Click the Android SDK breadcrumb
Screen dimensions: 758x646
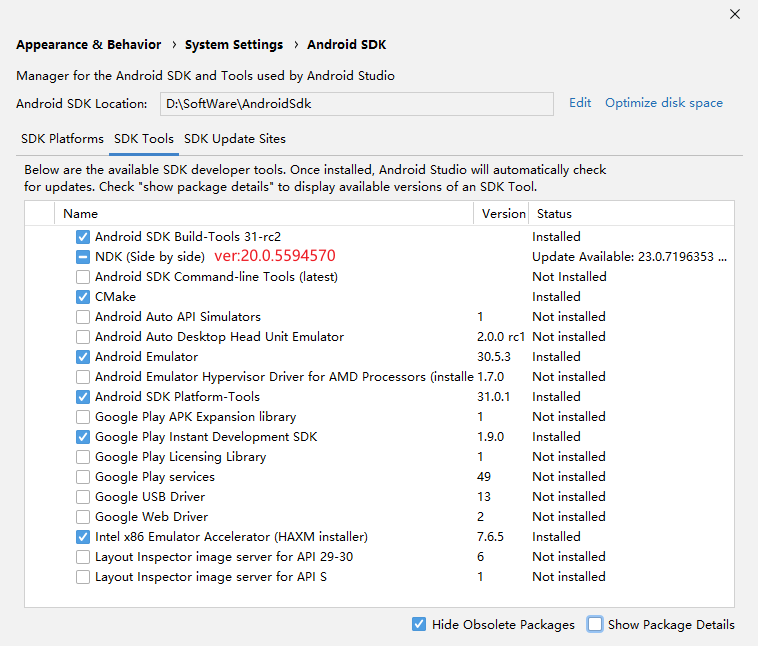point(347,44)
